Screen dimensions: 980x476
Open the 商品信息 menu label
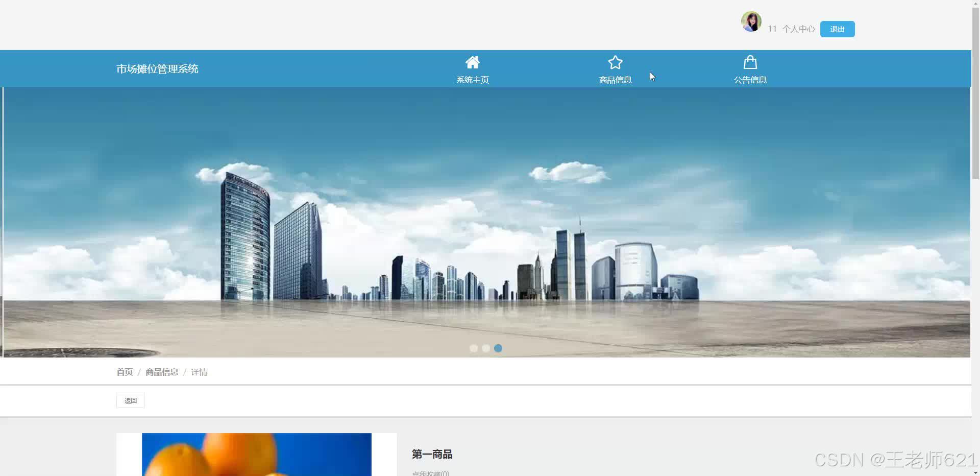tap(615, 80)
